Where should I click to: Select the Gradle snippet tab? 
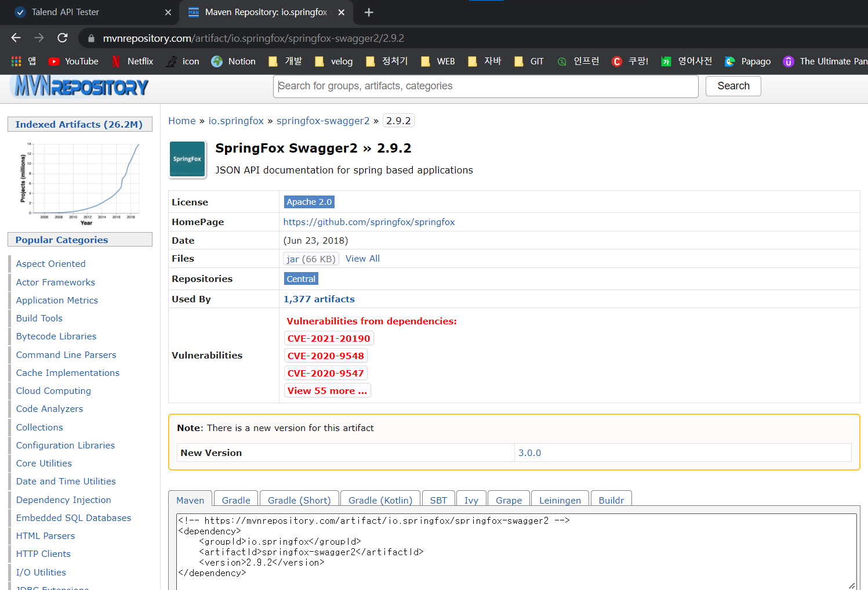click(x=236, y=500)
